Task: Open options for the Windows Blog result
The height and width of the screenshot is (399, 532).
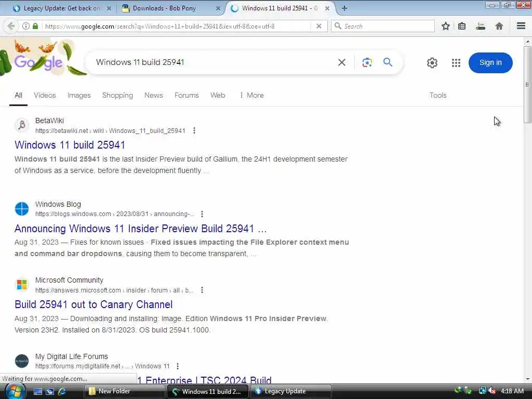Action: coord(202,214)
